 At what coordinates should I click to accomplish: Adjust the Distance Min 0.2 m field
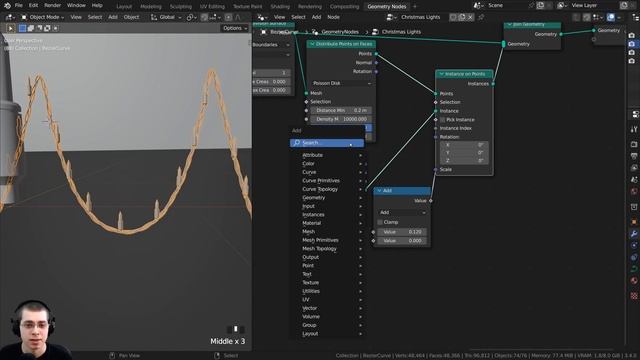click(x=341, y=110)
